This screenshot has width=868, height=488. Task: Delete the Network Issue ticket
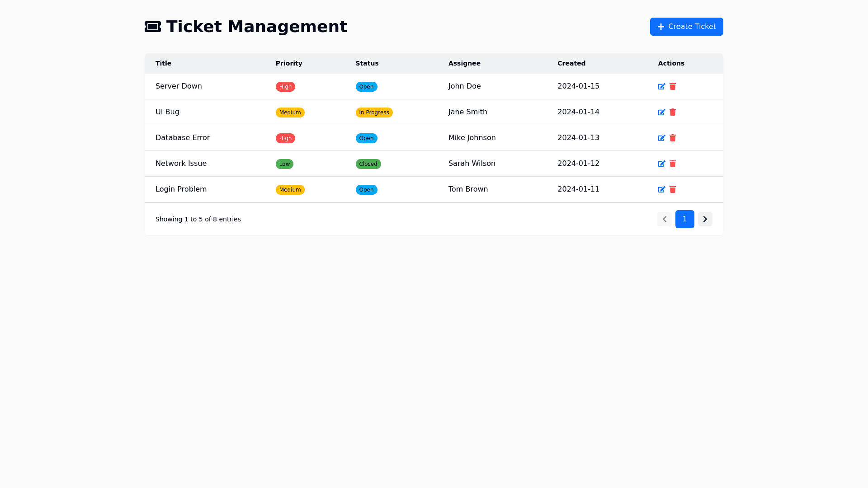click(x=673, y=164)
